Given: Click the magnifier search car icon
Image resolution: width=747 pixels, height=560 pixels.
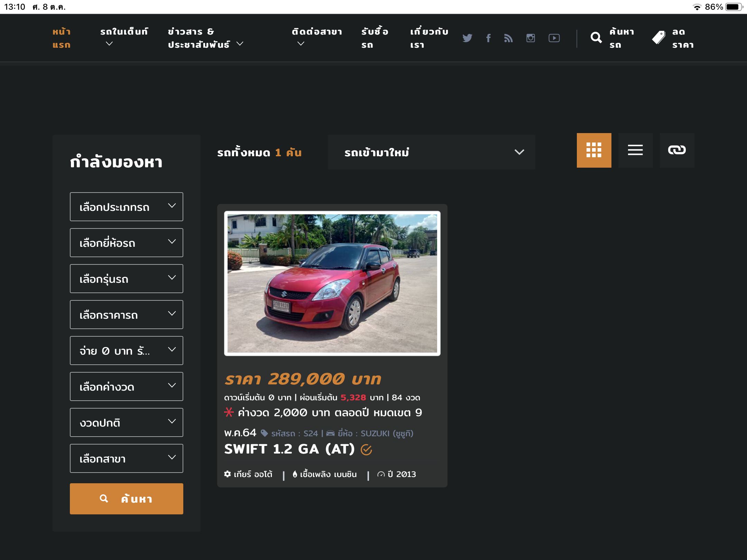Looking at the screenshot, I should click(596, 38).
